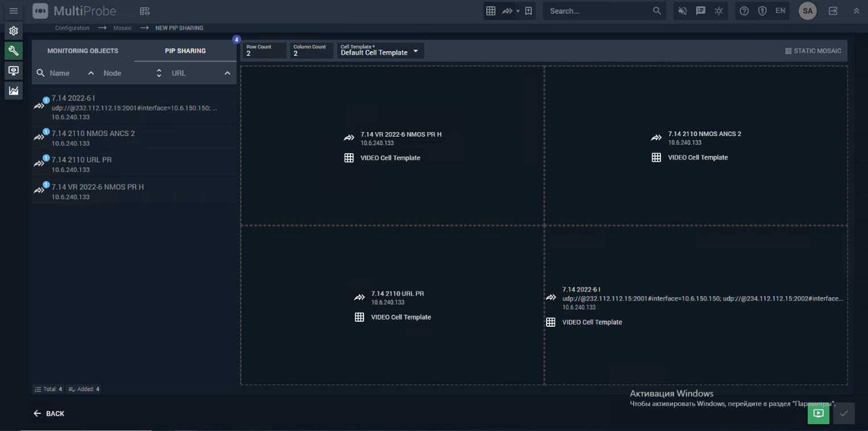Select the wrench configuration sidebar icon

pyautogui.click(x=14, y=51)
